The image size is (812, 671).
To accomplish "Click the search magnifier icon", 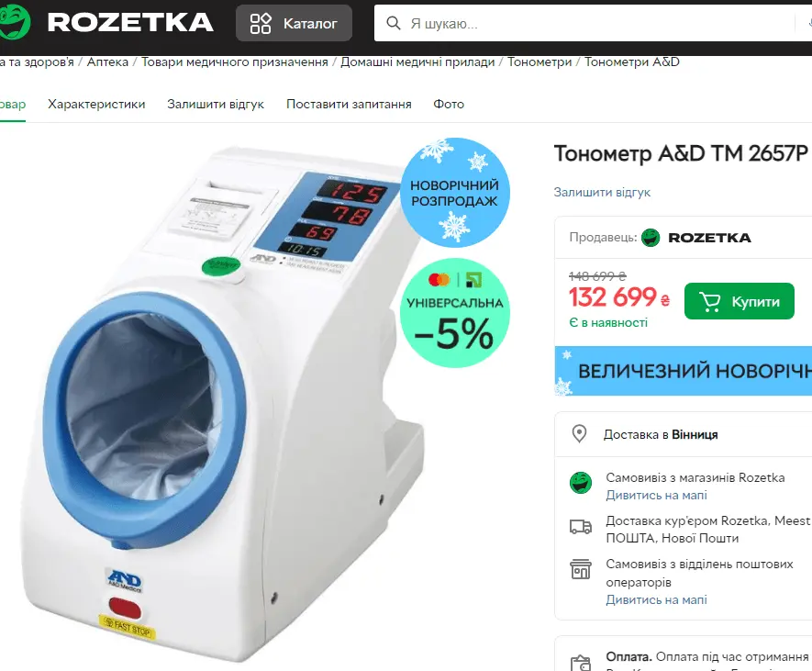I will coord(394,23).
